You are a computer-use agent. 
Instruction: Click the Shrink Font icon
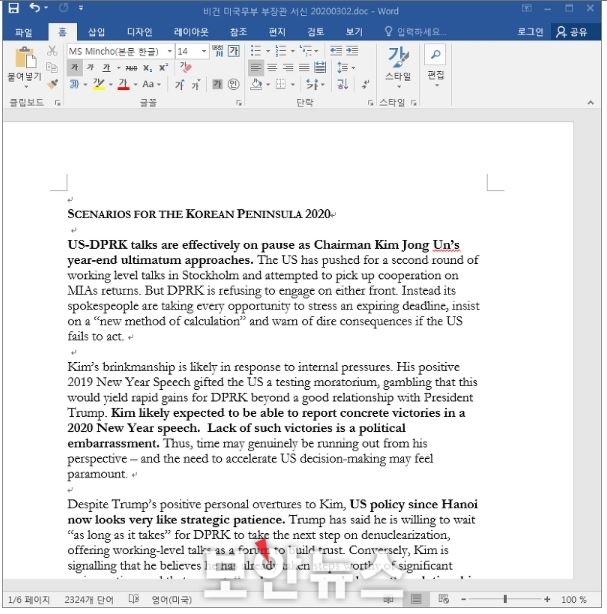(x=196, y=84)
